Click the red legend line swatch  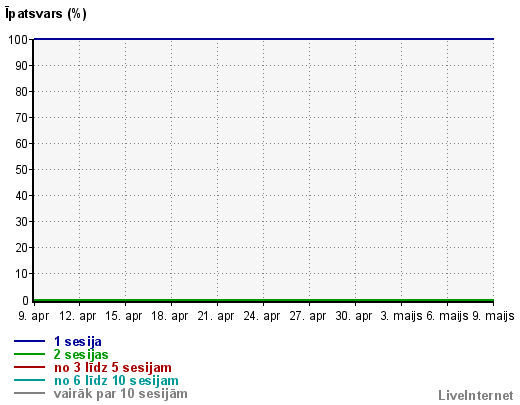[x=29, y=367]
